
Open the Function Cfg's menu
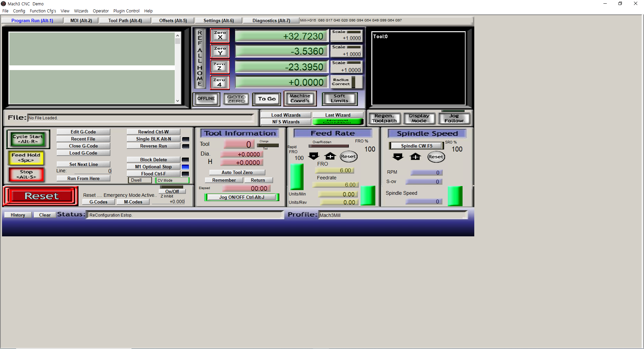(43, 11)
